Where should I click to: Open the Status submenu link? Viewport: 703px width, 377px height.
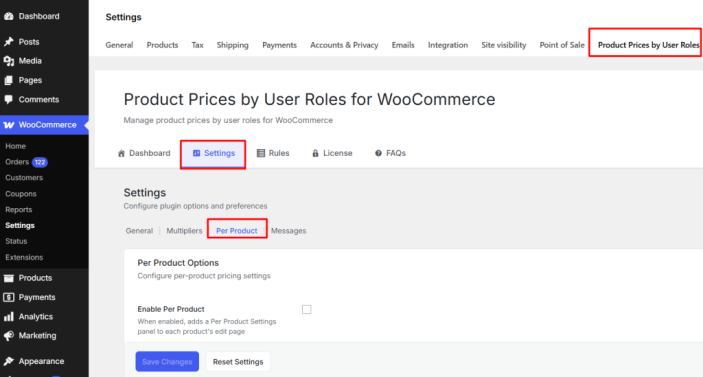pyautogui.click(x=16, y=241)
